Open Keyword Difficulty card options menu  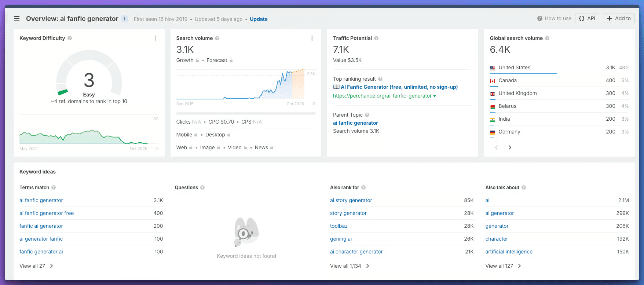pos(155,38)
